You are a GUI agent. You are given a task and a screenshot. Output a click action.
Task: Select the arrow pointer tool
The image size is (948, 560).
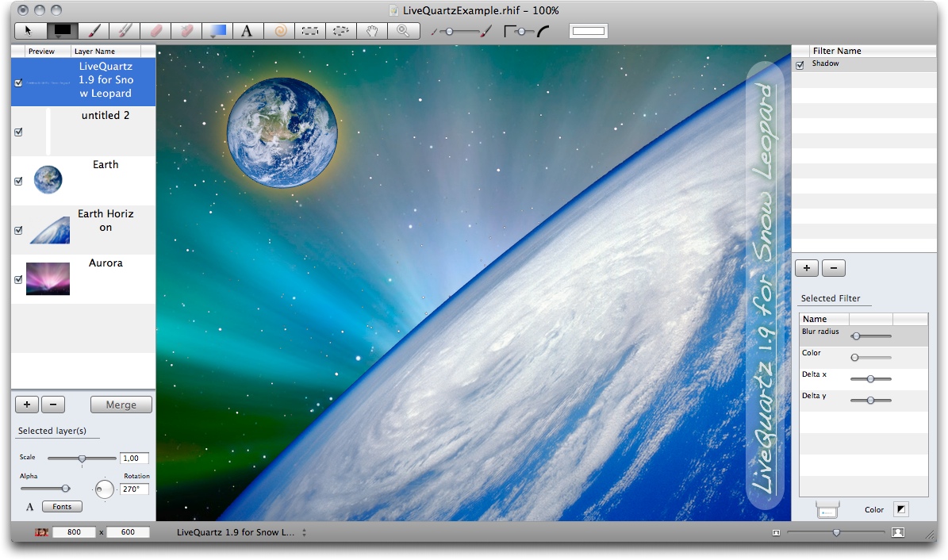[30, 31]
